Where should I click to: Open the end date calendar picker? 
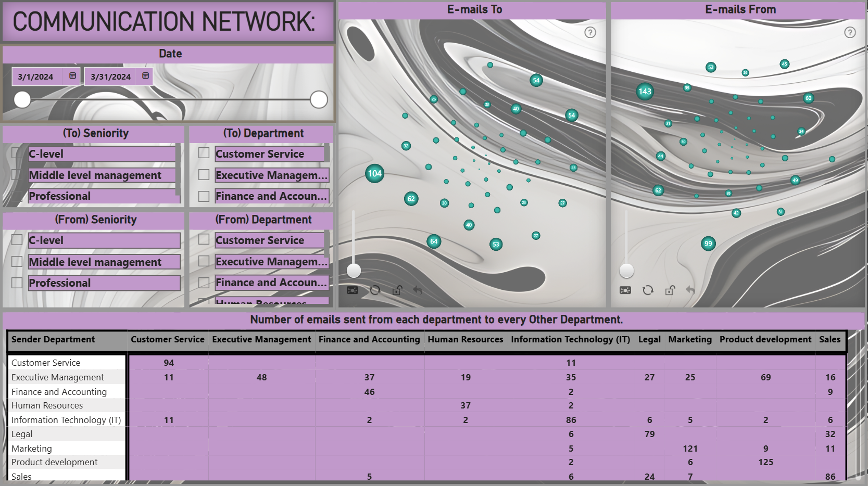(145, 76)
